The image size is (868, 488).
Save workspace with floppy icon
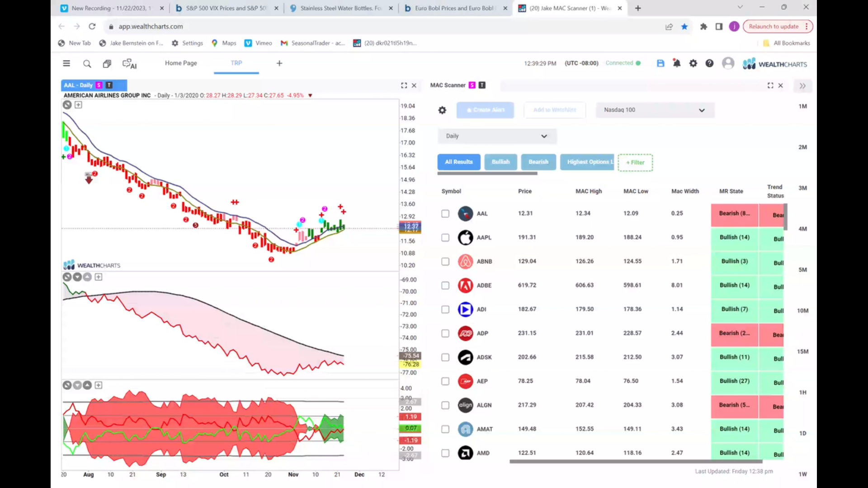[660, 63]
